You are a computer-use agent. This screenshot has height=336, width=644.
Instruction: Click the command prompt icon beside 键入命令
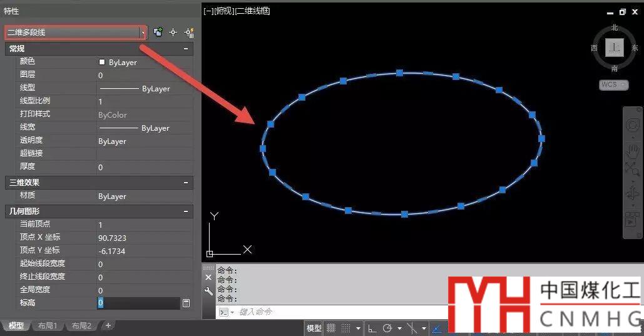pyautogui.click(x=223, y=312)
